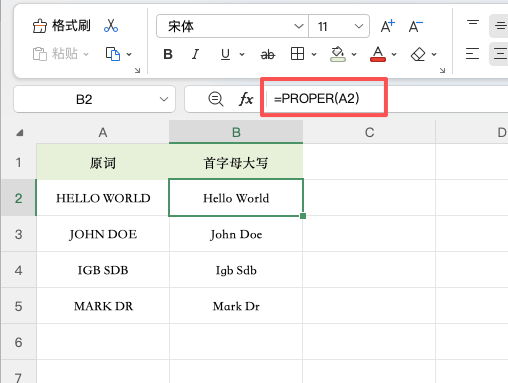508x383 pixels.
Task: Expand the underline style dropdown arrow
Action: [242, 54]
